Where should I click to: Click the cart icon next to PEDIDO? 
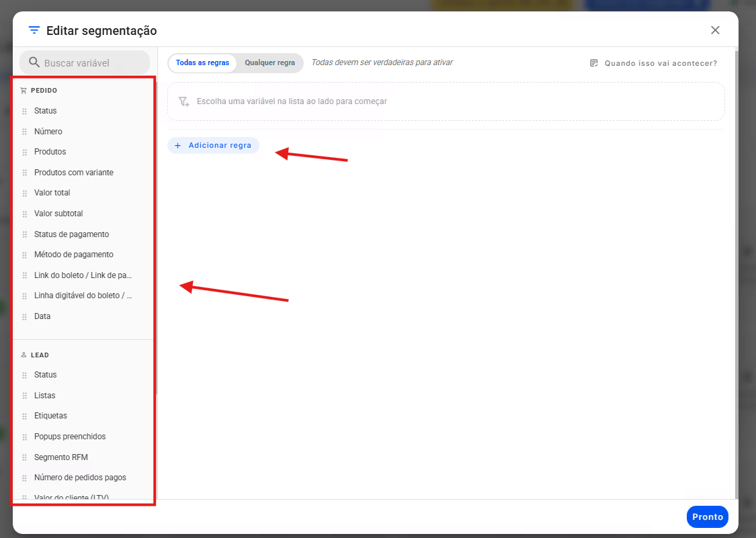coord(24,91)
